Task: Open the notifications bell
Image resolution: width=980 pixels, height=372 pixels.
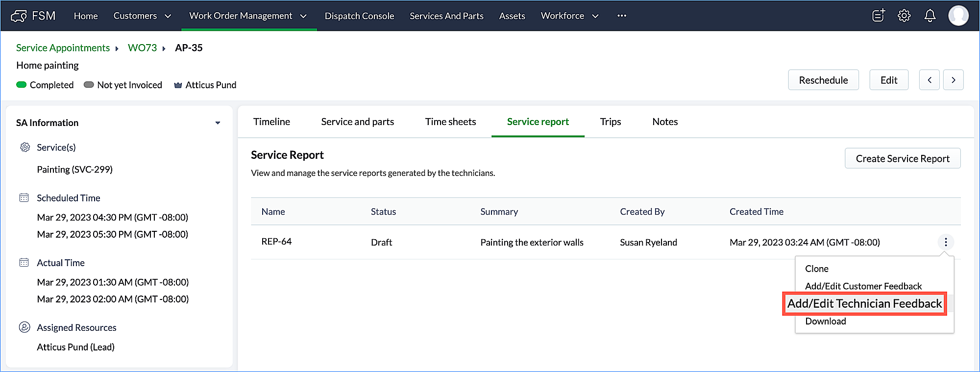Action: point(930,16)
